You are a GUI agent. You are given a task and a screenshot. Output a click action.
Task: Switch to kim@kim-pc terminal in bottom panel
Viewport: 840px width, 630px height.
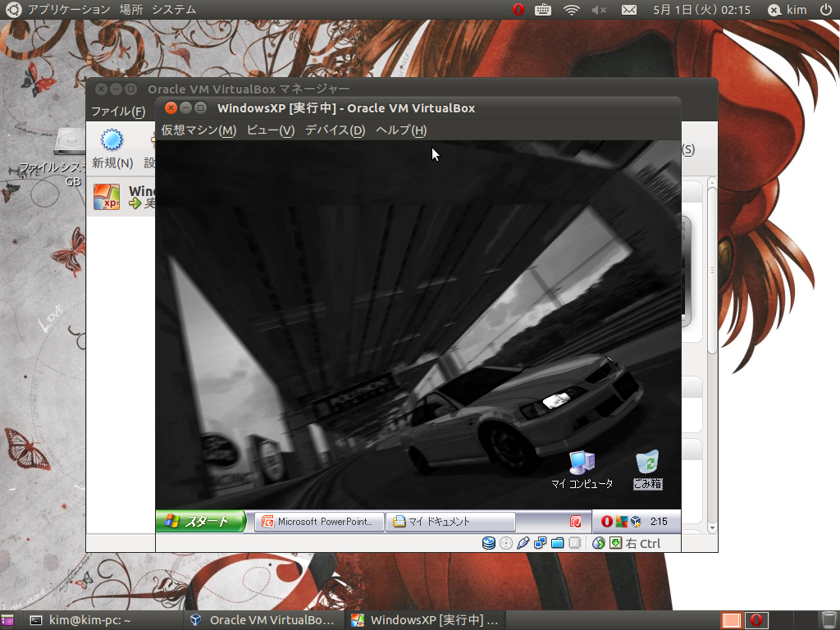(x=102, y=620)
